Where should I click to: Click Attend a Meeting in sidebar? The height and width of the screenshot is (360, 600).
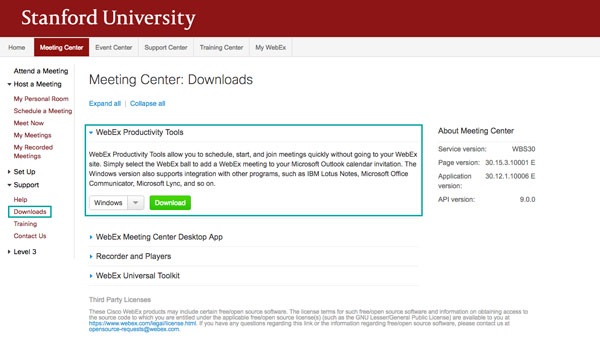[x=41, y=71]
